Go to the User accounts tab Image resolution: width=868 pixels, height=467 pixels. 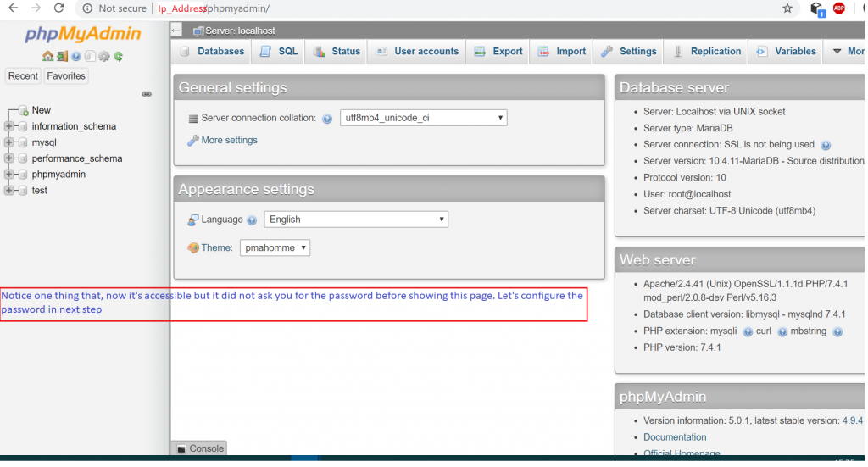(417, 52)
